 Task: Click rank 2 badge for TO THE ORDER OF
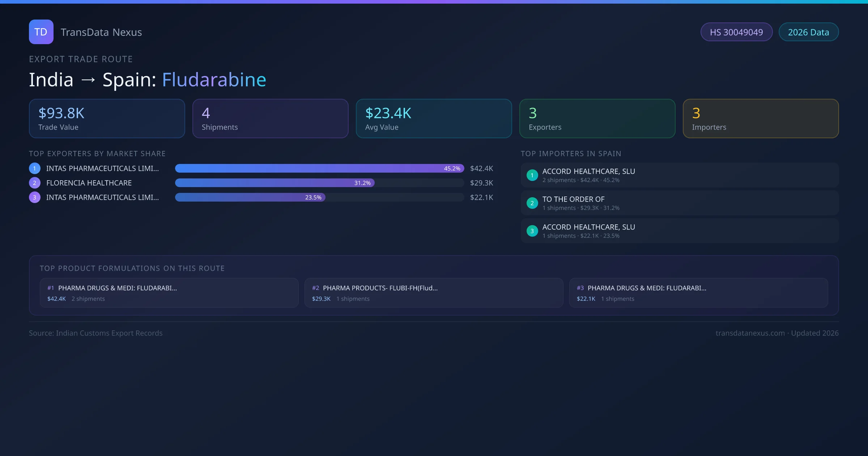coord(532,203)
